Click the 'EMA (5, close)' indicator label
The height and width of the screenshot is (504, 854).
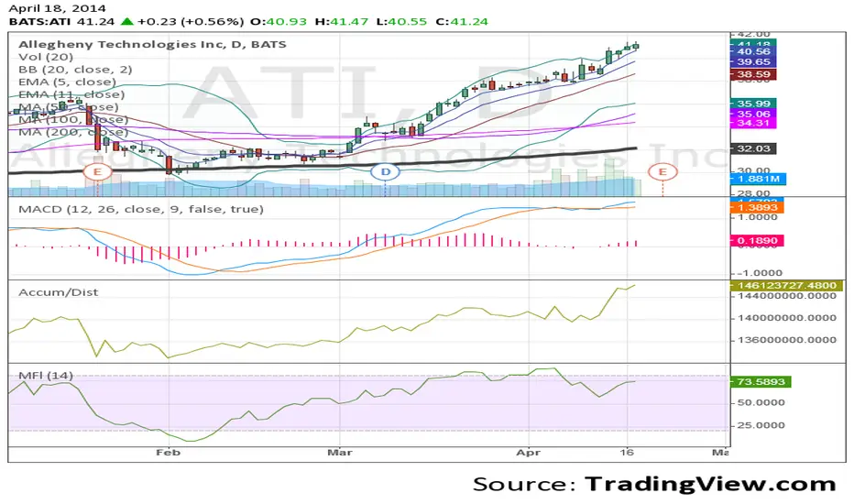pos(67,82)
